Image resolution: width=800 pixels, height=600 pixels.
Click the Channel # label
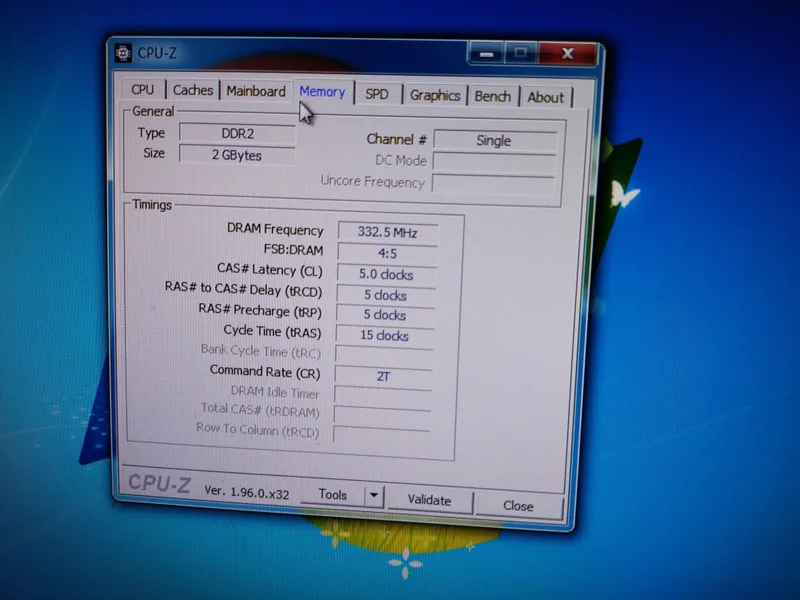[396, 139]
